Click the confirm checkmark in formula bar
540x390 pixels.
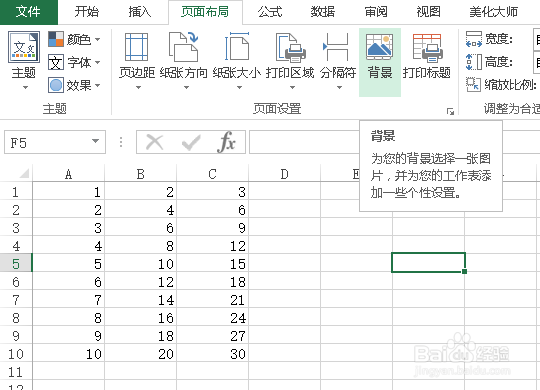[x=191, y=142]
